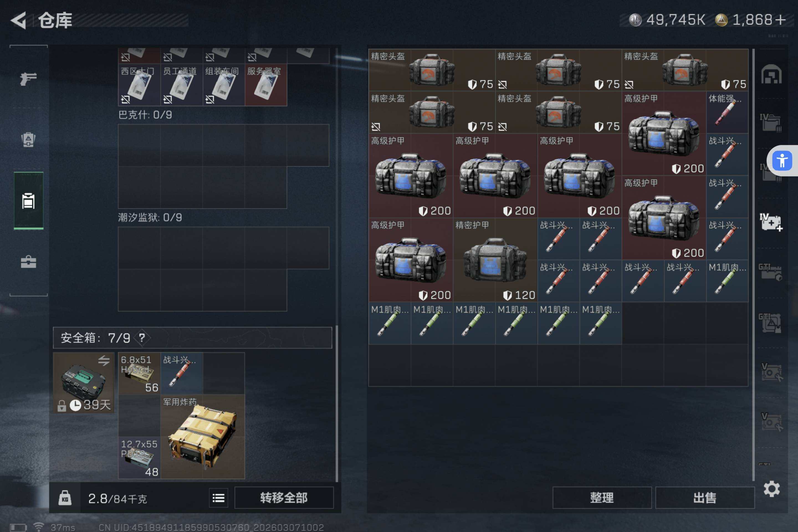Click the settings gear icon
The image size is (798, 532).
[x=771, y=489]
